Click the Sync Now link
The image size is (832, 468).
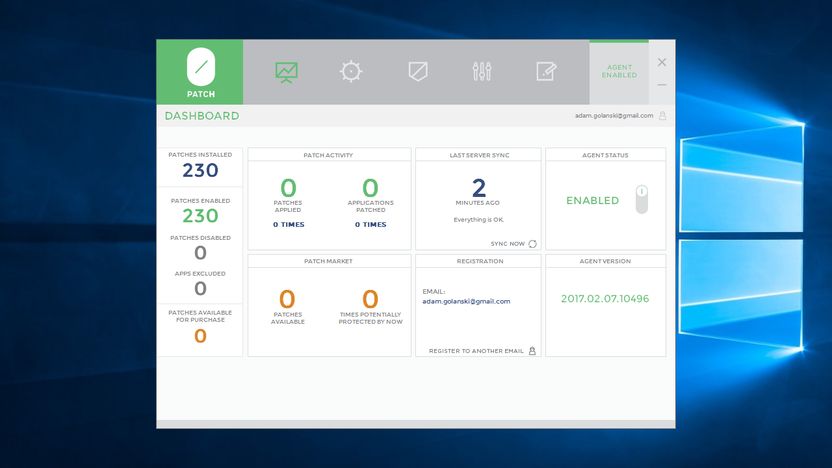[x=507, y=244]
